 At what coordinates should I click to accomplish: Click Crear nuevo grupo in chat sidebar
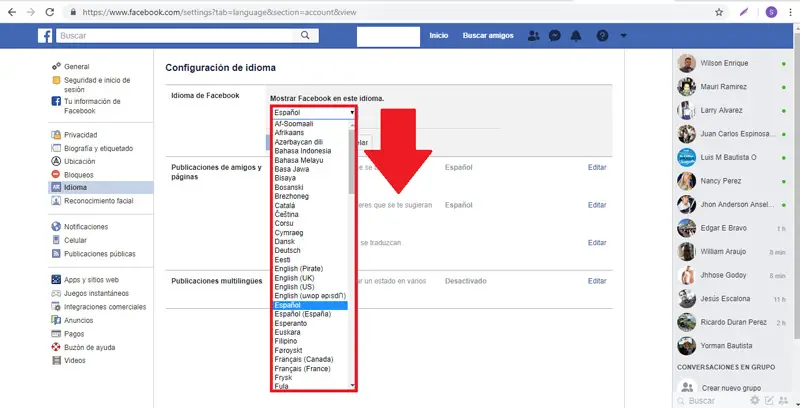pyautogui.click(x=731, y=388)
